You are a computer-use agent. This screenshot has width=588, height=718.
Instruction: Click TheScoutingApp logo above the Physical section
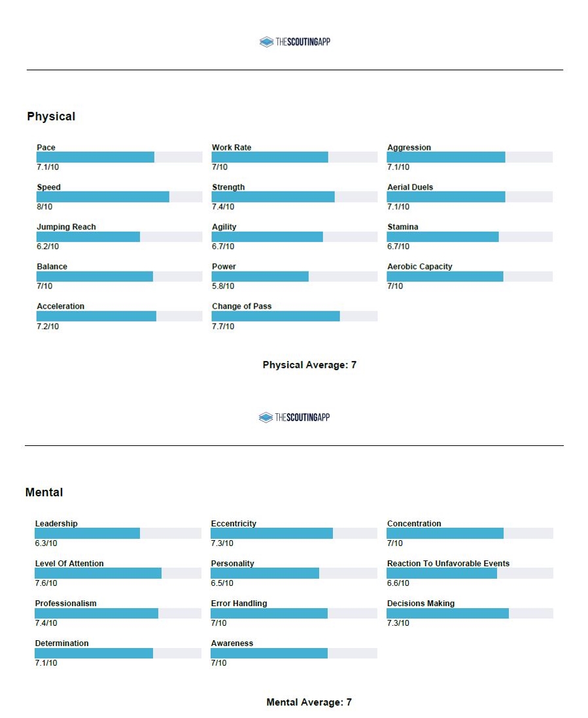coord(294,42)
